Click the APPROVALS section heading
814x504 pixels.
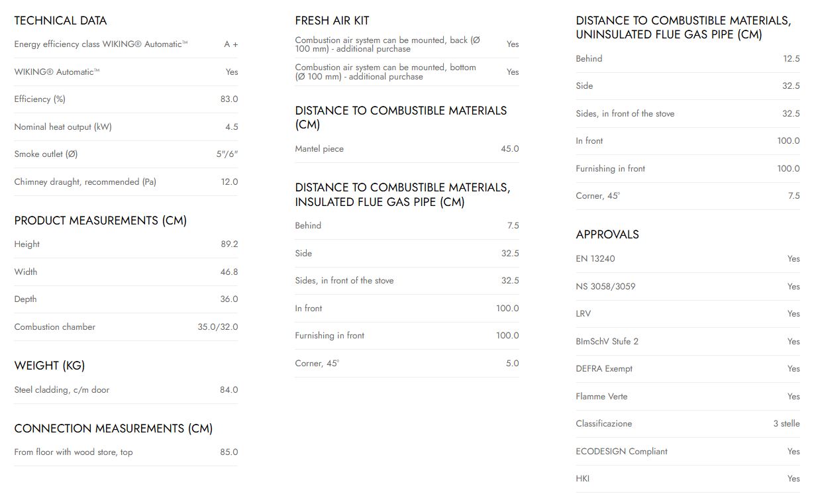607,234
